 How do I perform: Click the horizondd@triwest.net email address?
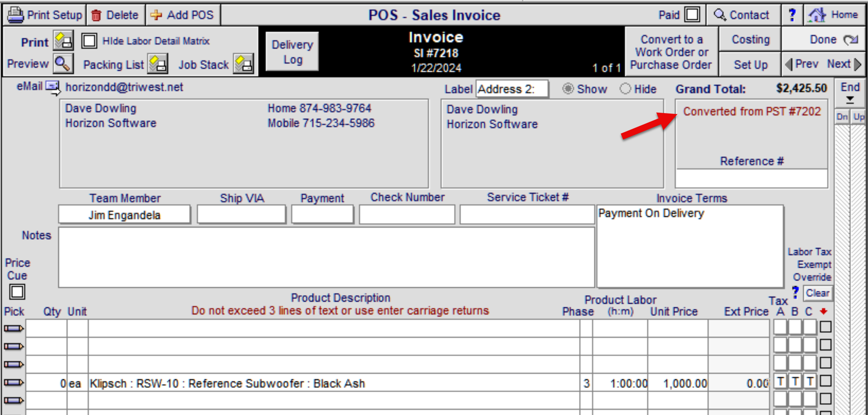[x=124, y=87]
